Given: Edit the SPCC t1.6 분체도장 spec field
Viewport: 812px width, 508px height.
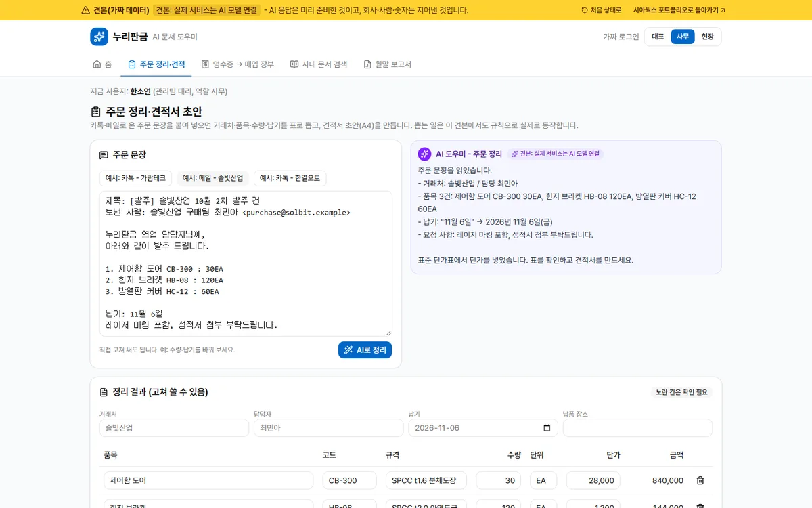Looking at the screenshot, I should 426,480.
